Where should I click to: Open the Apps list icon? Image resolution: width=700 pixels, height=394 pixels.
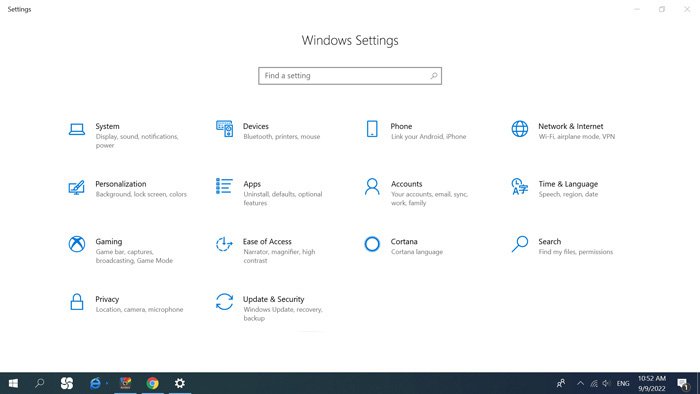click(x=224, y=186)
